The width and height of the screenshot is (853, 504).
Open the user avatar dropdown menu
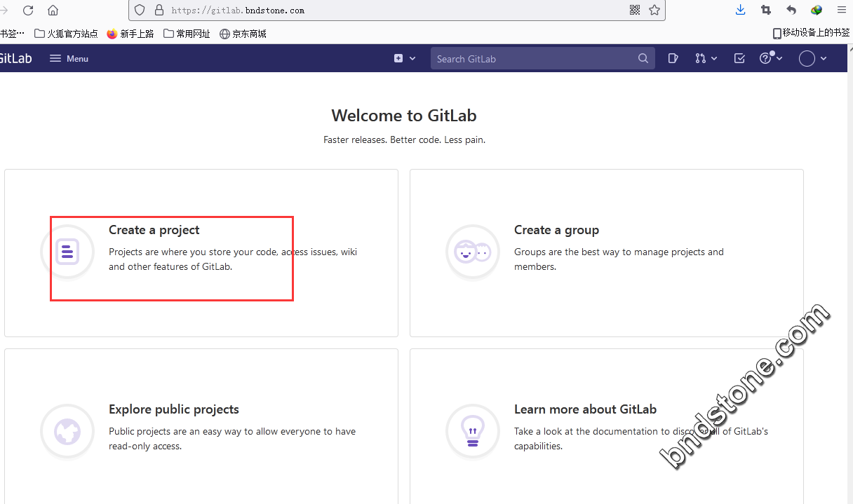click(x=814, y=59)
